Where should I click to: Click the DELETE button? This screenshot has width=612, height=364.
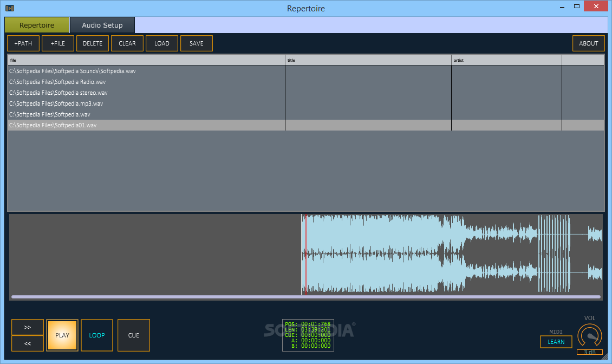(x=93, y=43)
